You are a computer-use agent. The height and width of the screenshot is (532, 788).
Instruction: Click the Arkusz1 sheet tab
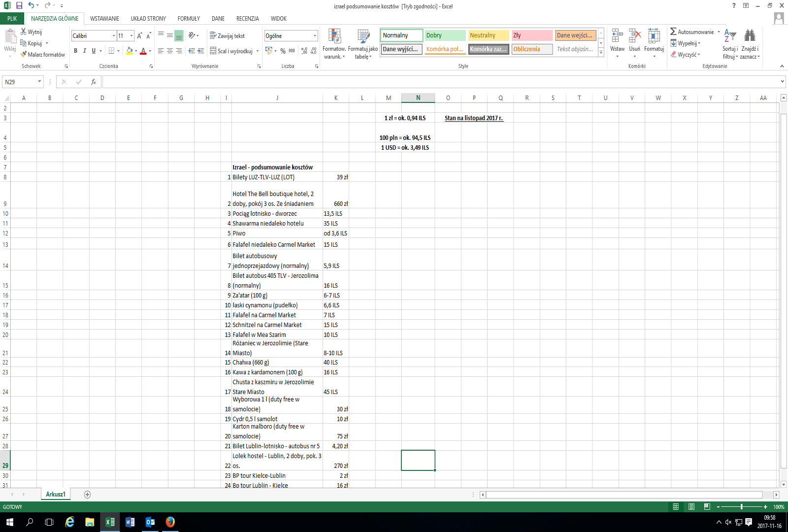pyautogui.click(x=56, y=494)
